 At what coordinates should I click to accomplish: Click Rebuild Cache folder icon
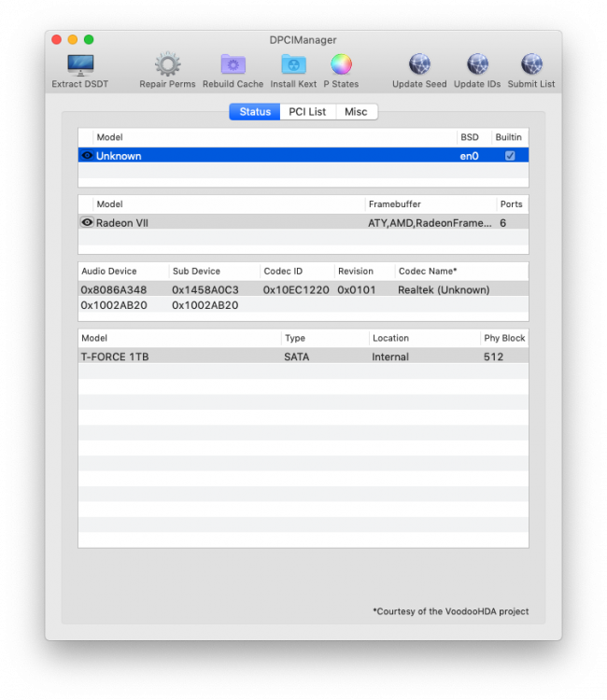233,64
